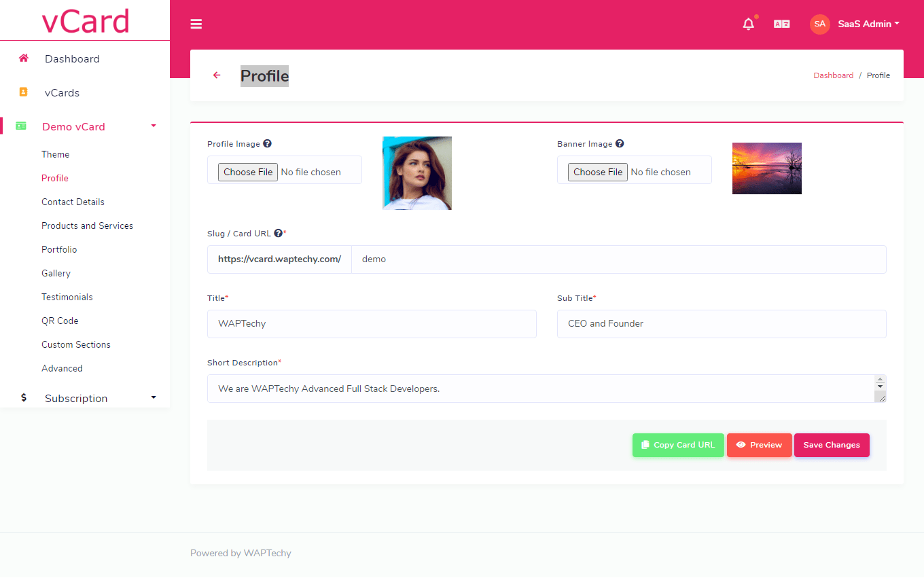Click the Banner Image help tooltip icon

619,143
